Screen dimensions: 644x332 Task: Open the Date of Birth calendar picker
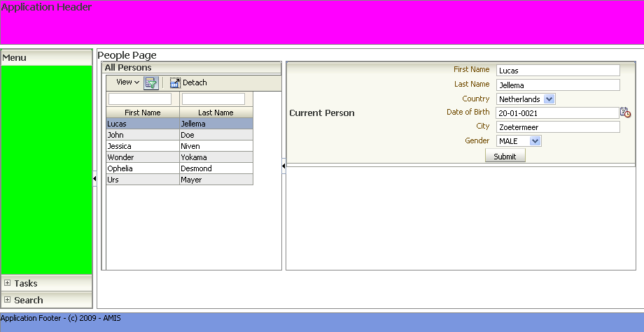[625, 113]
